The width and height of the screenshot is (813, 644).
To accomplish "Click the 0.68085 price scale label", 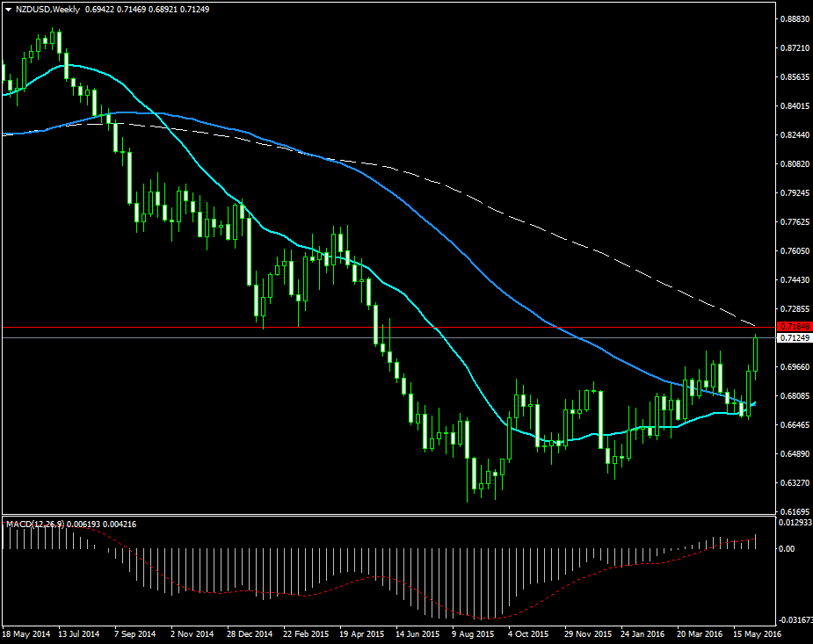I will point(795,395).
